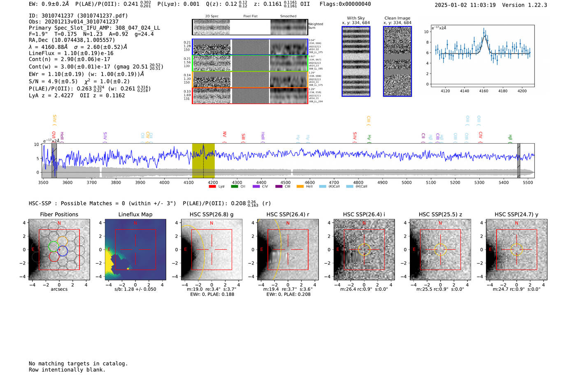The height and width of the screenshot is (392, 576).
Task: Click the LineFlux value text
Action: [x=71, y=53]
